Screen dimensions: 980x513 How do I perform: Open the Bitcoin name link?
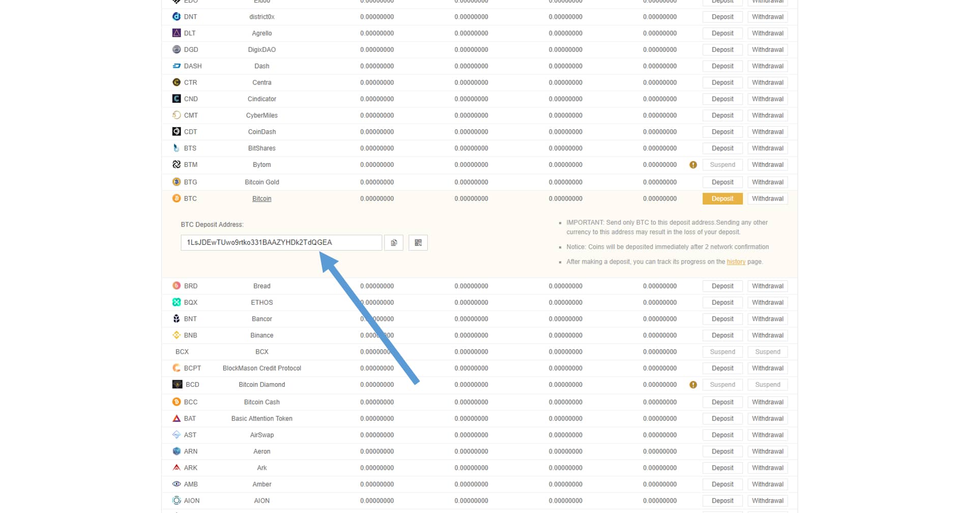tap(262, 199)
